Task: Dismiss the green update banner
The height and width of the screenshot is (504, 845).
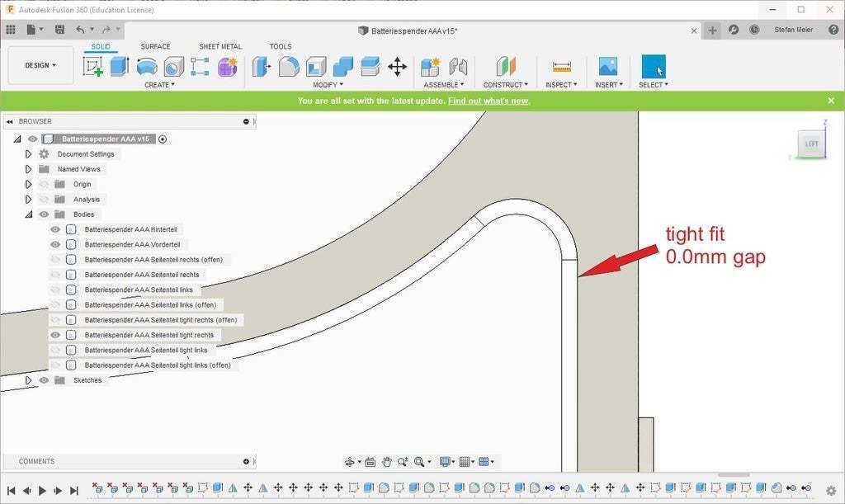Action: 831,101
